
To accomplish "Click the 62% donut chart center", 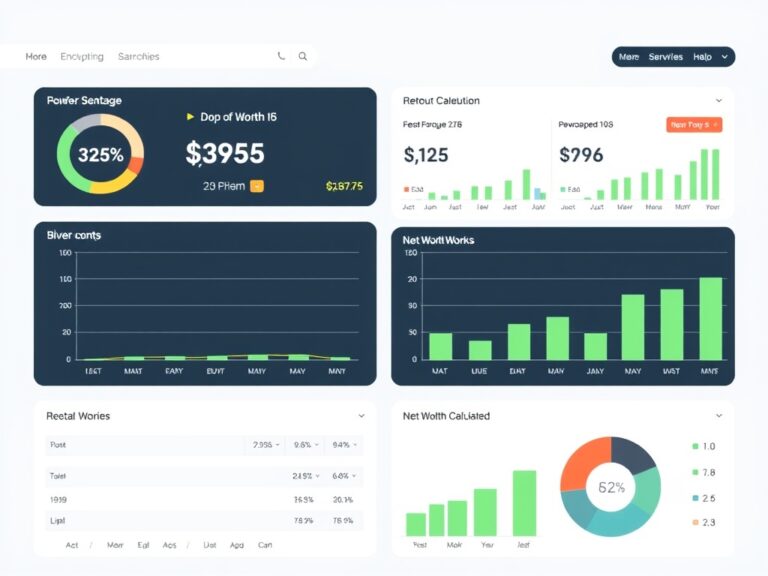I will [611, 487].
